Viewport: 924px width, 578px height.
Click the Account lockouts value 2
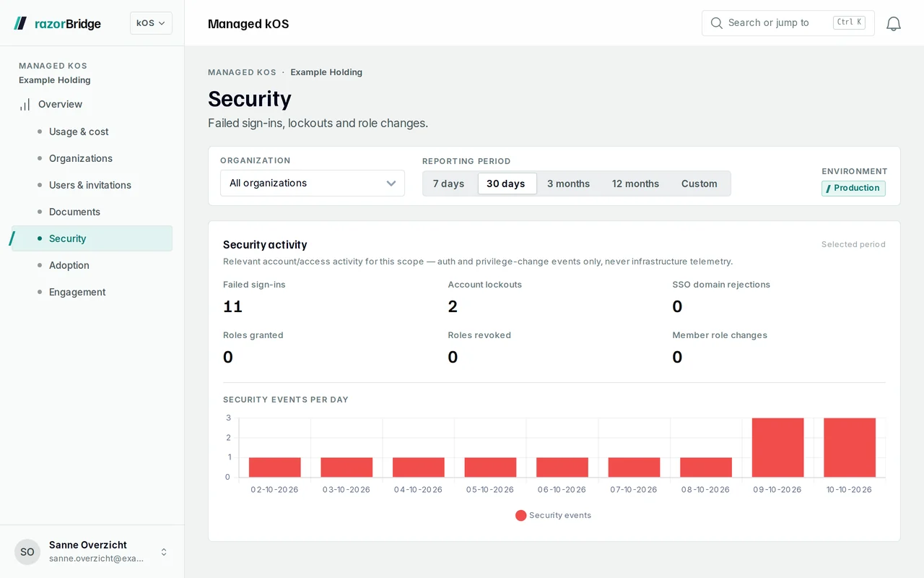click(x=453, y=306)
